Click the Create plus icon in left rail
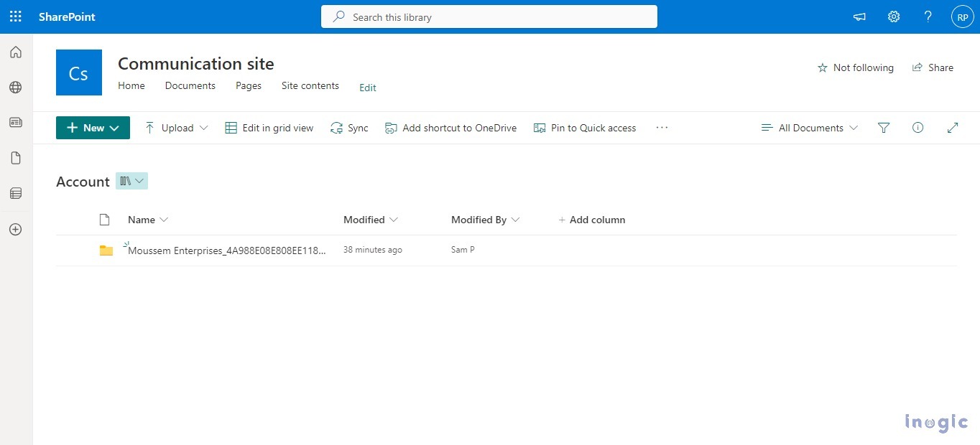 click(x=16, y=230)
